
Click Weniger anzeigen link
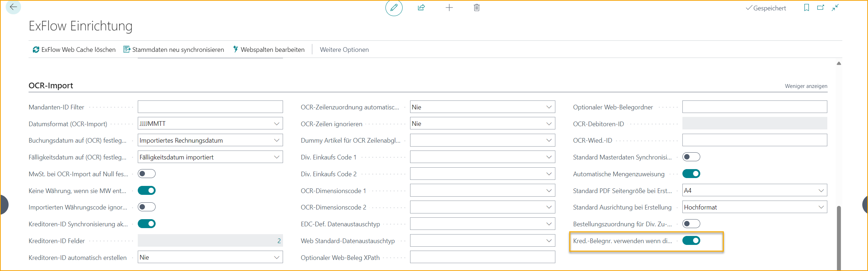pos(806,86)
